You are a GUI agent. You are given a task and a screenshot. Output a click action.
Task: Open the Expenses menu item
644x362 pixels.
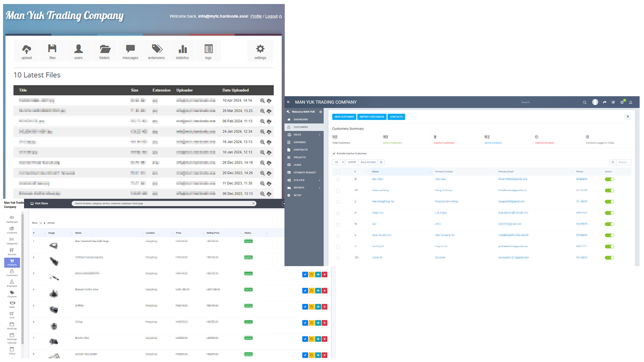tap(300, 142)
